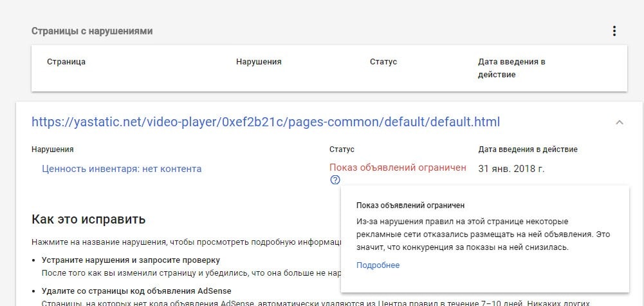Open the yastatic.net video-player URL link
The width and height of the screenshot is (644, 306).
pyautogui.click(x=265, y=122)
